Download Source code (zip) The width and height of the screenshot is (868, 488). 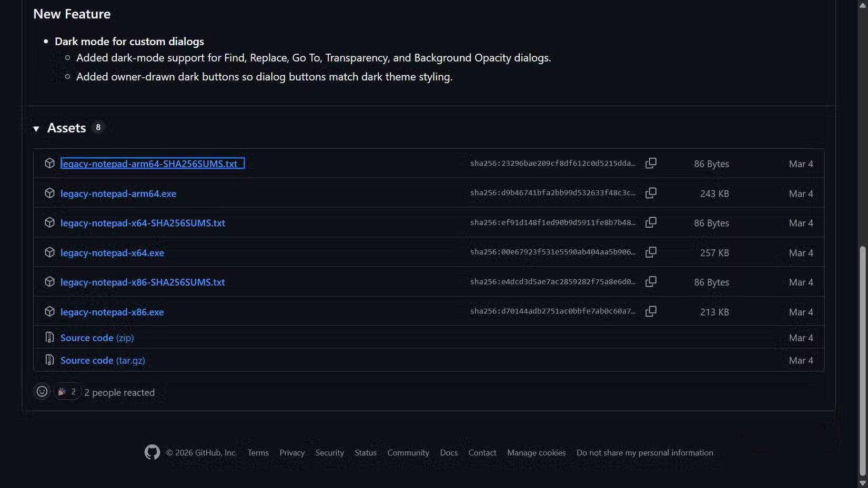[x=97, y=338]
